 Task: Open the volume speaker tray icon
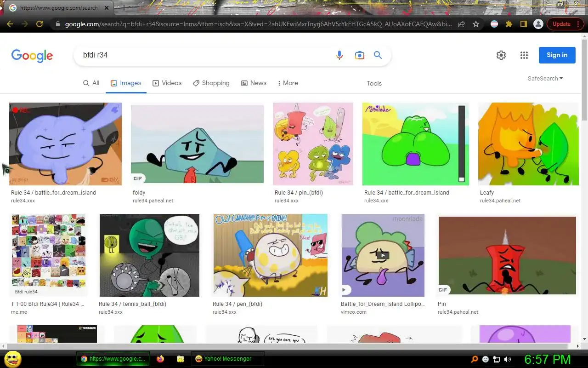click(508, 359)
